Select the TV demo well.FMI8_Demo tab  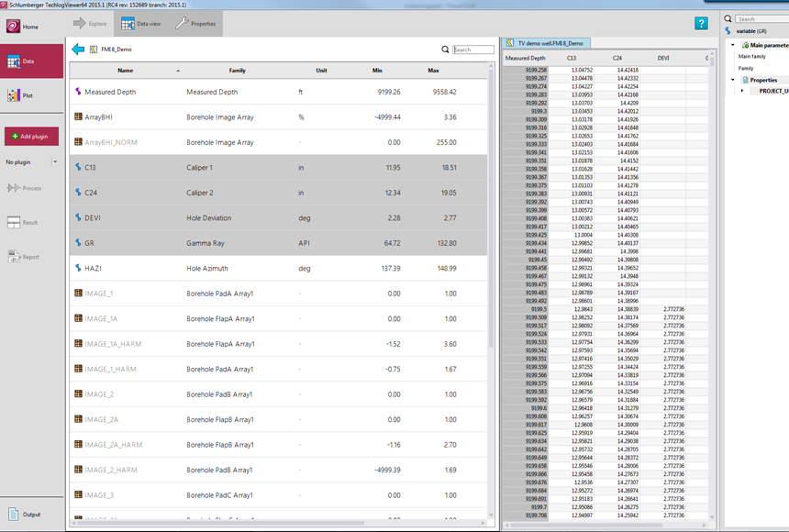pos(546,43)
